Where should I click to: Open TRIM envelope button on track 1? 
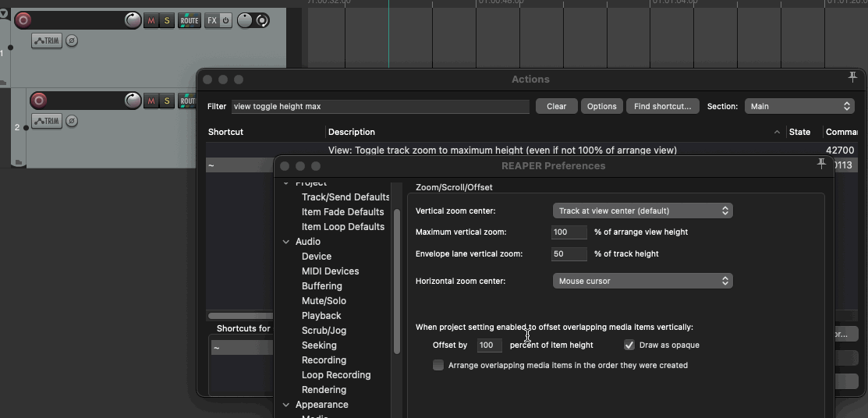coord(47,41)
